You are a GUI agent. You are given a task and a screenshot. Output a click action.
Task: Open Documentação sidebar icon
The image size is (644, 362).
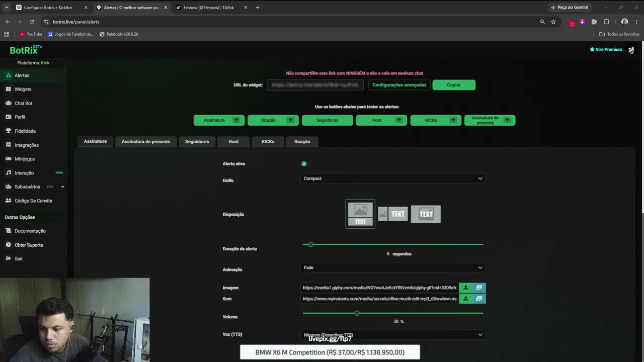tap(8, 231)
